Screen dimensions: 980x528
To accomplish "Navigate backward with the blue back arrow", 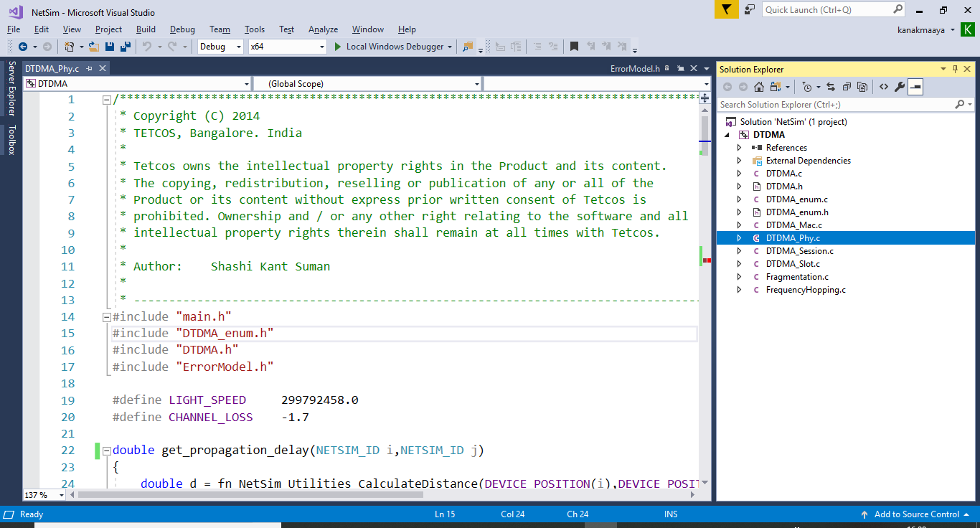I will 23,47.
